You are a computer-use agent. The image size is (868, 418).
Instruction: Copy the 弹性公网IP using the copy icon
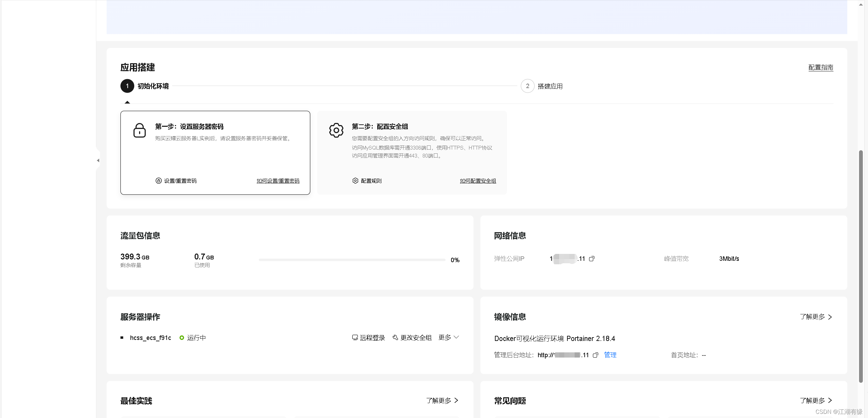[x=592, y=258]
